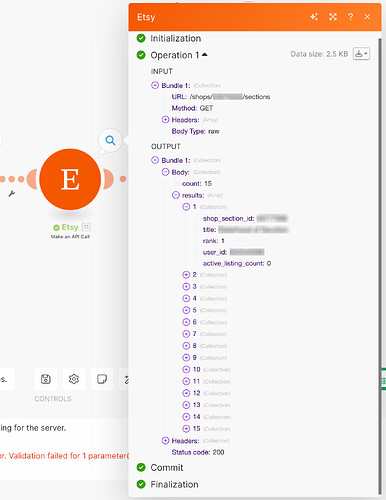
Task: Expand result item 2
Action: 186,275
